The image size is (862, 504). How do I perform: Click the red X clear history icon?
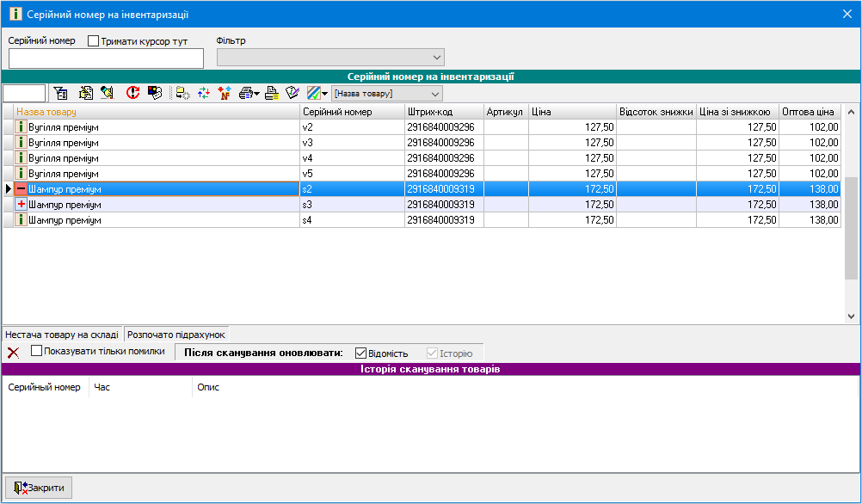point(13,353)
